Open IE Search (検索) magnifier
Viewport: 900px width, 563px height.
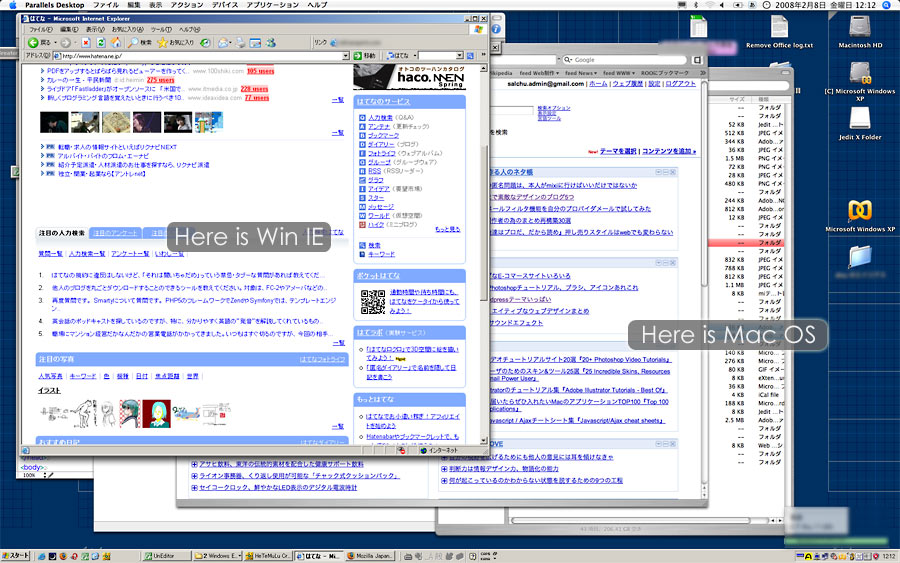point(140,42)
